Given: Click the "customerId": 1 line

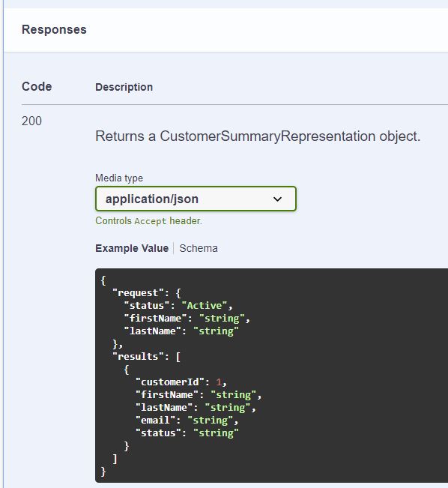Looking at the screenshot, I should [181, 382].
